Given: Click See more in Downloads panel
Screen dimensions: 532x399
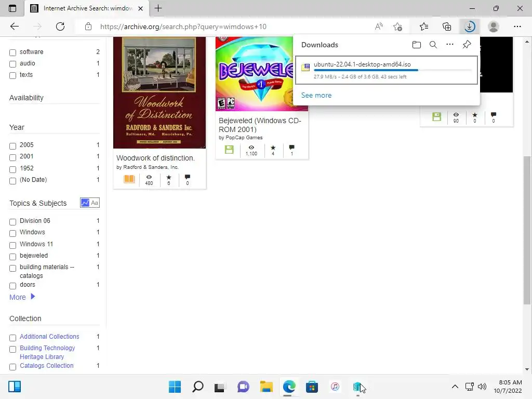Looking at the screenshot, I should point(316,96).
